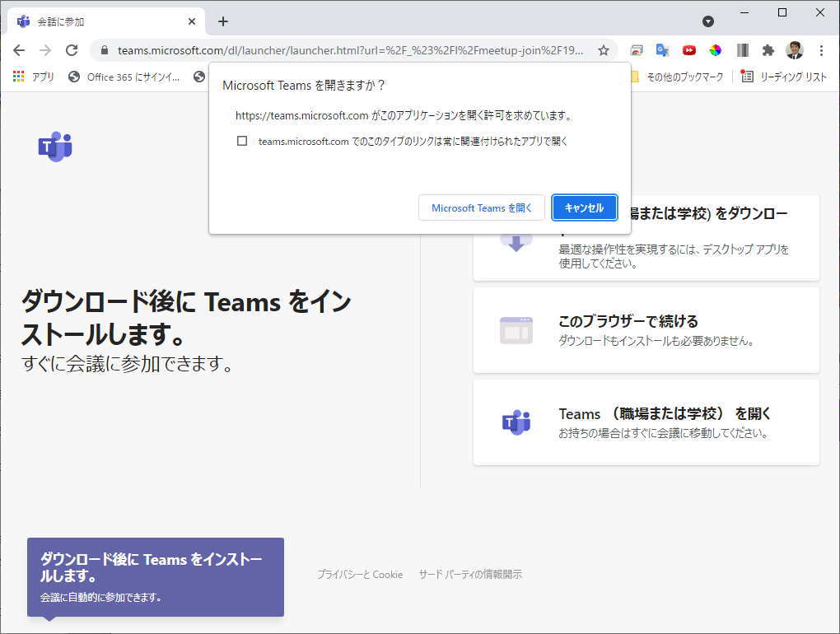Screen dimensions: 840x634
Task: Maximize the Chrome window
Action: pos(782,12)
